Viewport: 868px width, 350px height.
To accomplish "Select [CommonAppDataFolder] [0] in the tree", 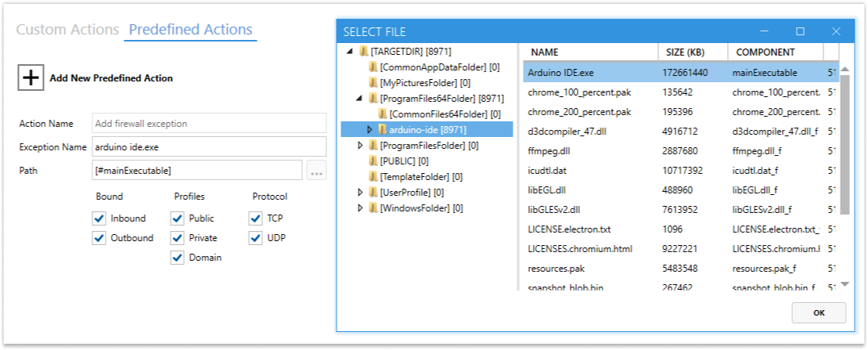I will pos(440,67).
